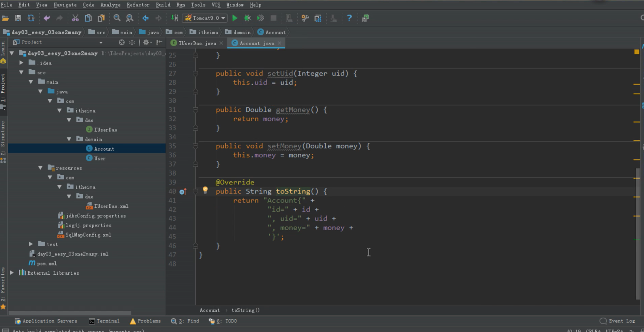Click the Synchronize refresh icon

click(x=31, y=18)
